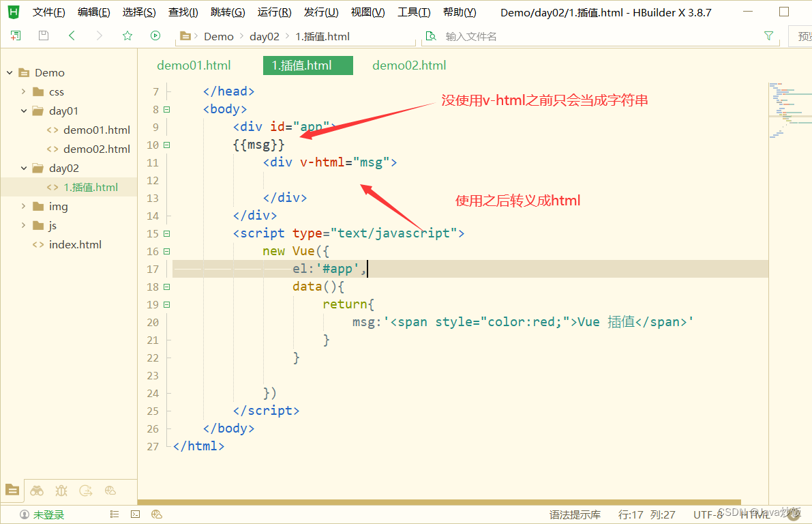This screenshot has height=524, width=812.
Task: Fold the return block on line 19
Action: pyautogui.click(x=167, y=305)
